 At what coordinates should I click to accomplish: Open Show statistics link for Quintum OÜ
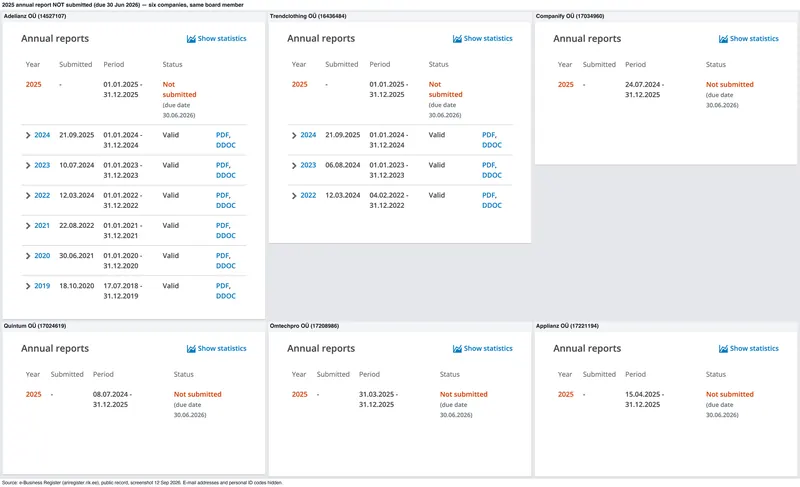222,349
